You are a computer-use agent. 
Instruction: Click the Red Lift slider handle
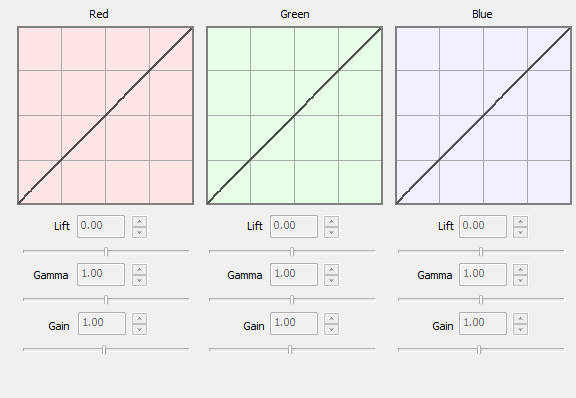[106, 252]
